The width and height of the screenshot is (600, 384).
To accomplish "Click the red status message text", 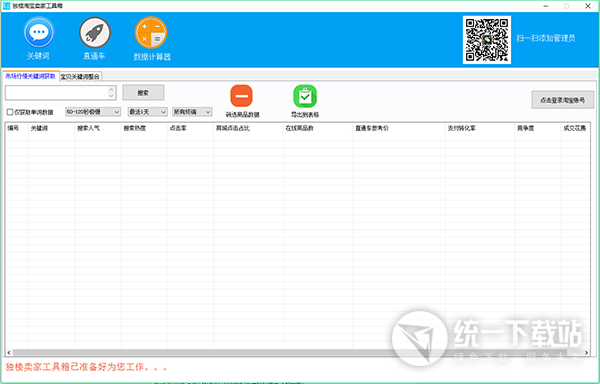I will click(86, 367).
